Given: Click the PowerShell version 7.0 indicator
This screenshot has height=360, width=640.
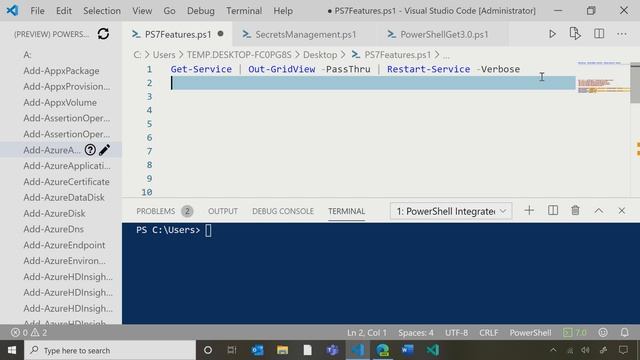Looking at the screenshot, I should (575, 333).
